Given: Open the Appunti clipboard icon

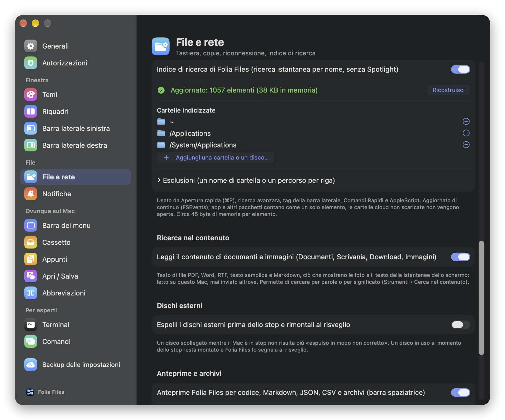Looking at the screenshot, I should pos(31,259).
